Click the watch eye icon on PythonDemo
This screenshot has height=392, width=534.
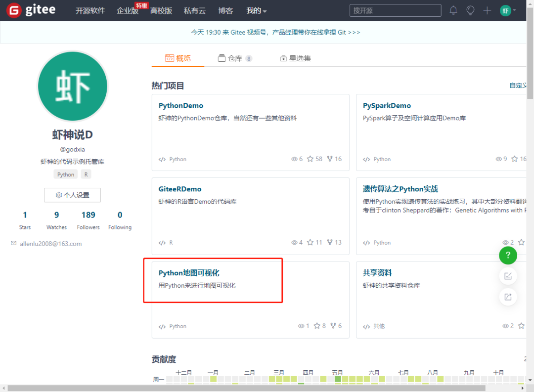click(294, 159)
